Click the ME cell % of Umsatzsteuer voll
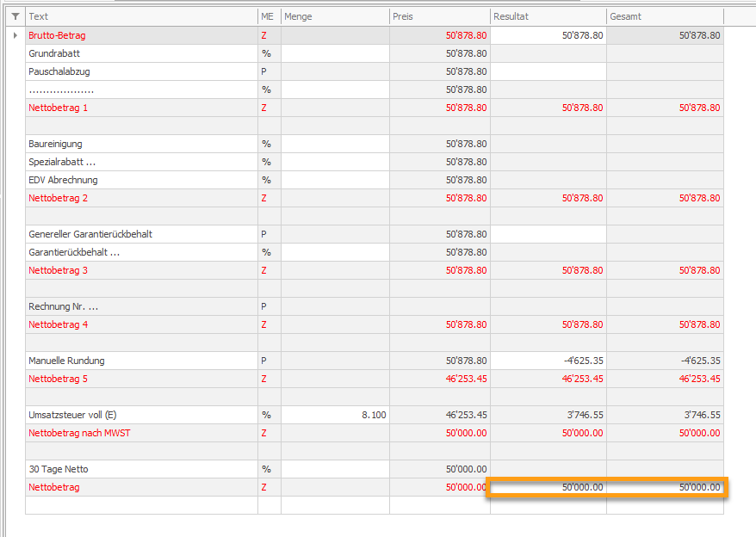Image resolution: width=756 pixels, height=537 pixels. [x=269, y=415]
